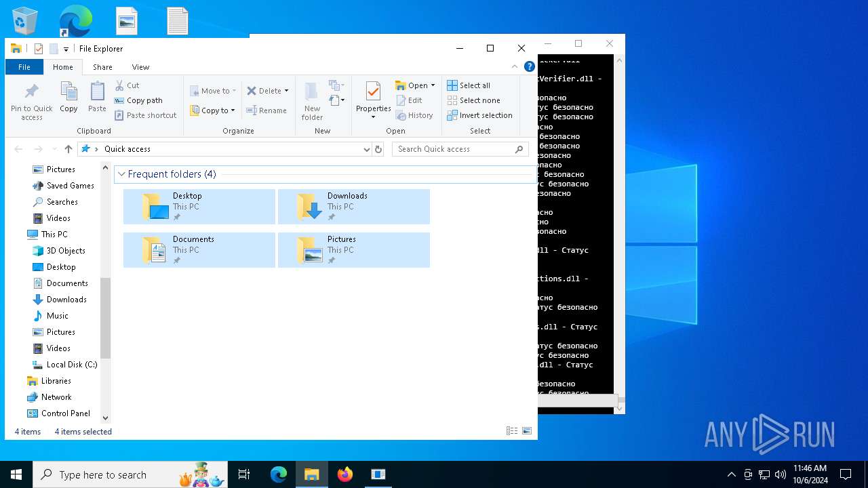Click Select all in ribbon
The width and height of the screenshot is (868, 488).
pos(469,85)
